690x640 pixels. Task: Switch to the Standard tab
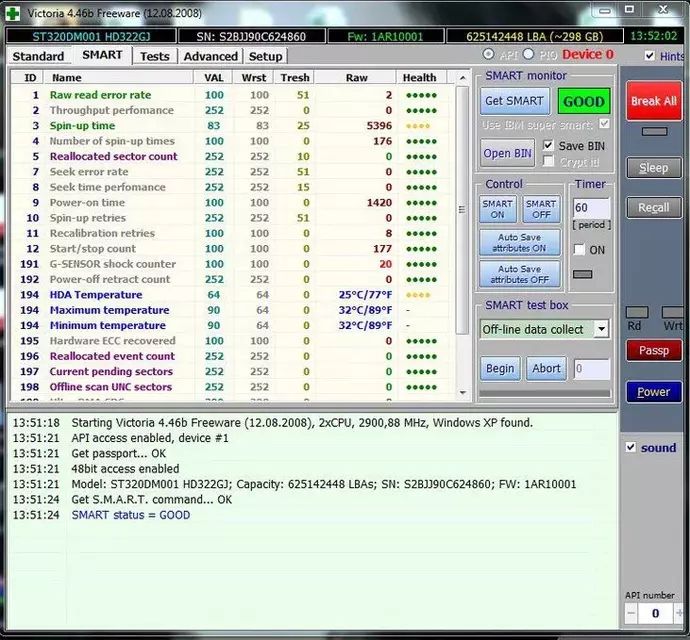point(38,56)
